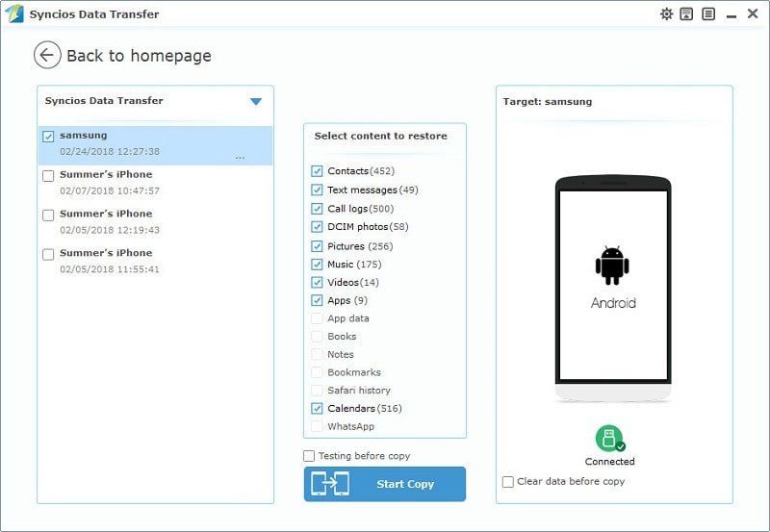Click the Connected status text
The height and width of the screenshot is (532, 770).
pos(610,462)
